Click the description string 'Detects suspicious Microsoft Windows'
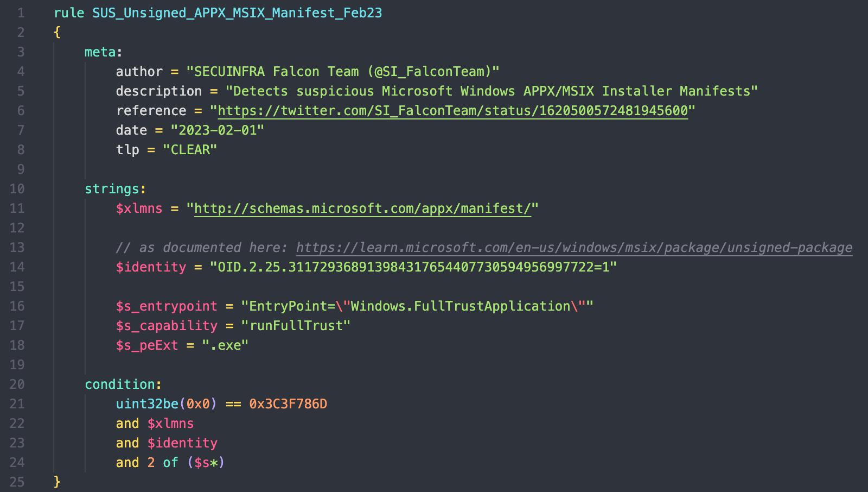 (374, 91)
